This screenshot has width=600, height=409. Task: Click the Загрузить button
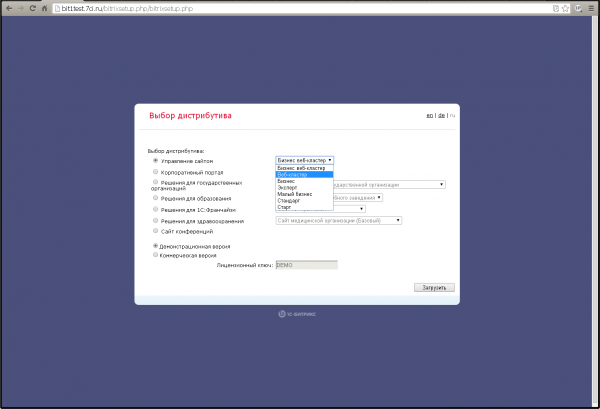click(434, 287)
